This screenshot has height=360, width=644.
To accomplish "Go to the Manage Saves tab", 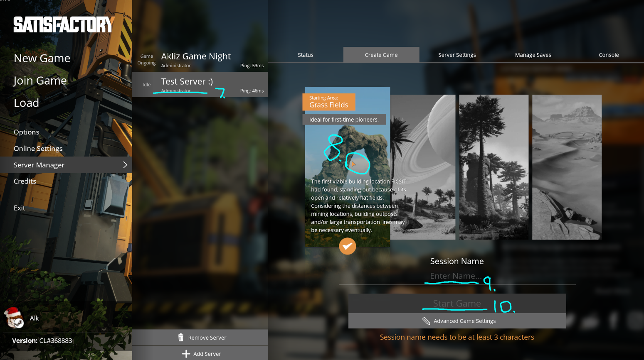I will click(533, 55).
